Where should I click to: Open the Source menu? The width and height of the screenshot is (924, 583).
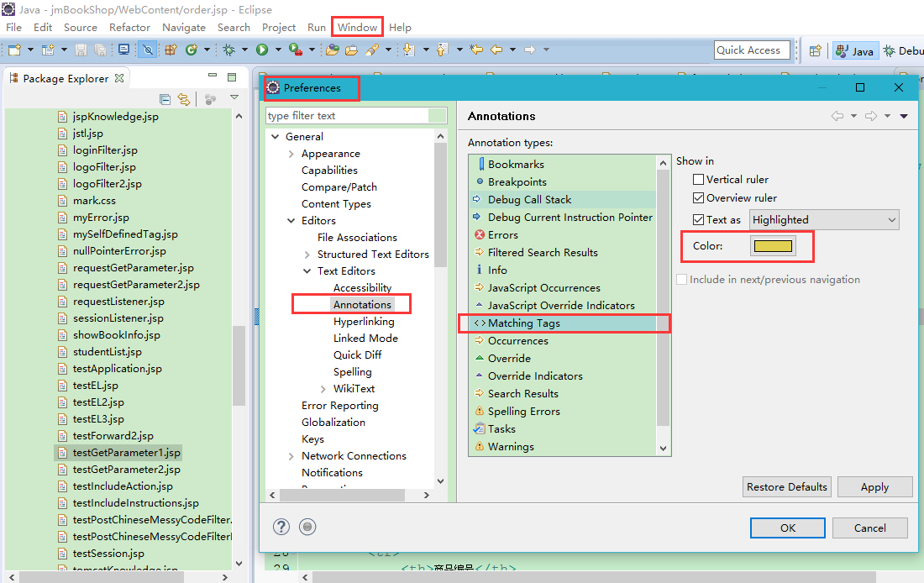pyautogui.click(x=81, y=27)
